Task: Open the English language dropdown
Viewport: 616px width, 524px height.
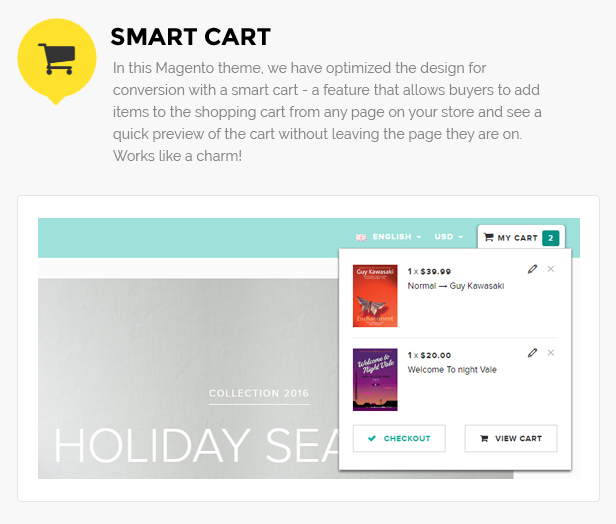Action: tap(397, 237)
